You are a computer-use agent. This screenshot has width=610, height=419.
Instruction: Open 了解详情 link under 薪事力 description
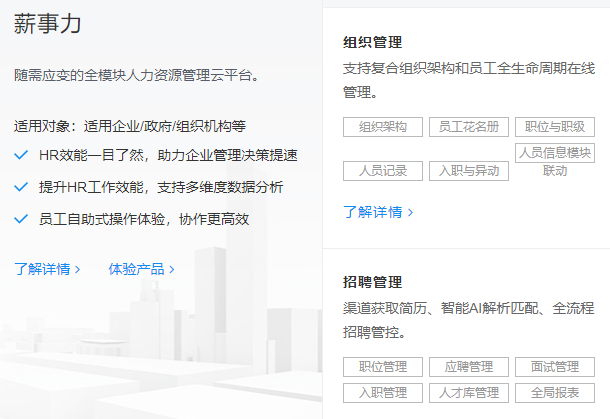47,269
